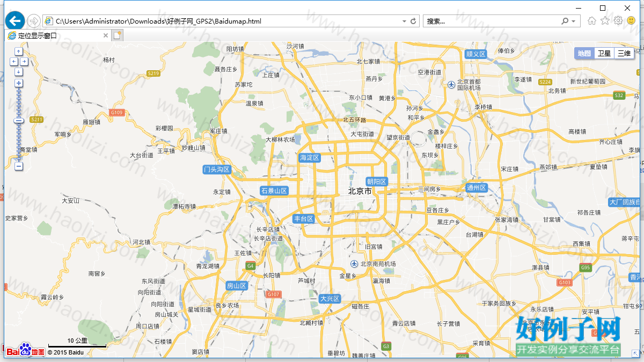Click the 北京市 city label
The height and width of the screenshot is (362, 644).
tap(360, 191)
